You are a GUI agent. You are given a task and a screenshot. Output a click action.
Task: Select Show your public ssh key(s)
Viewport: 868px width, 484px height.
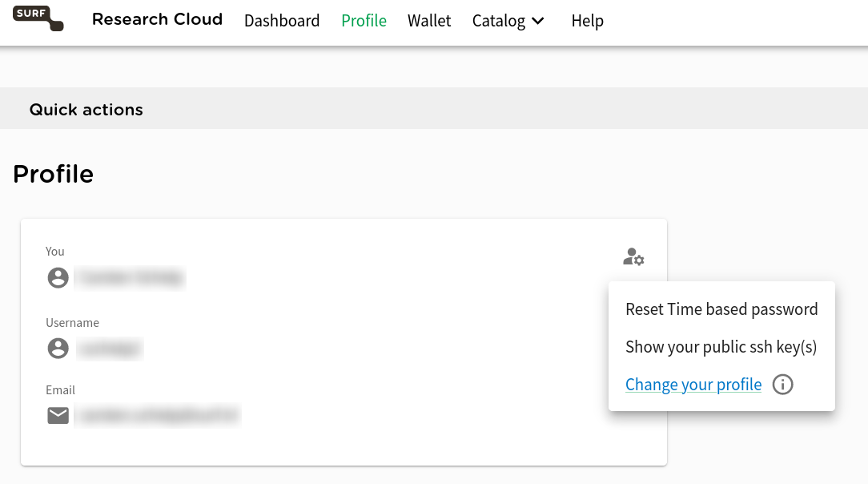pyautogui.click(x=721, y=347)
